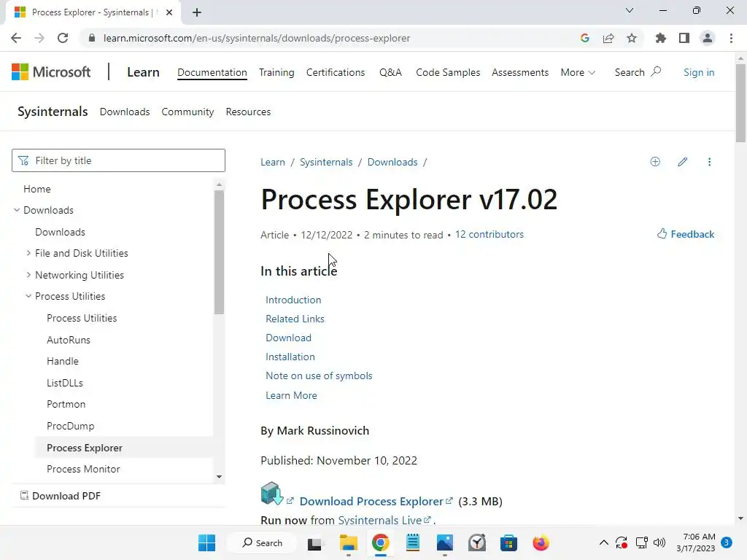Screen dimensions: 747x560
Task: Click the Microsoft logo
Action: click(51, 72)
